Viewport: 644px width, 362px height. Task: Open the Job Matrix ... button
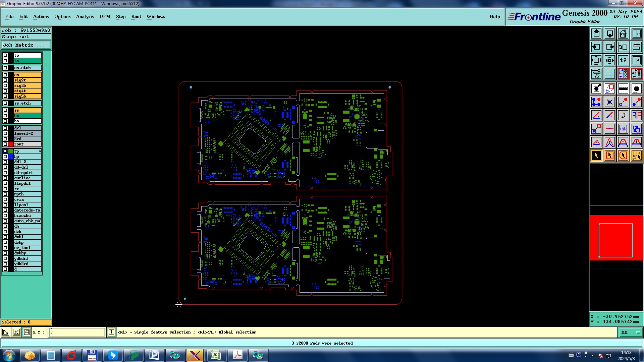click(26, 45)
